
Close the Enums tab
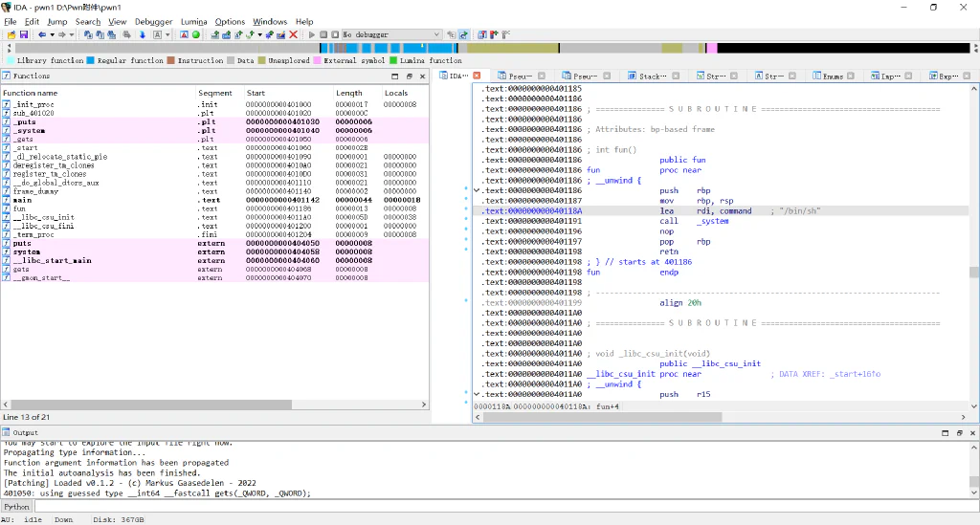coord(850,77)
